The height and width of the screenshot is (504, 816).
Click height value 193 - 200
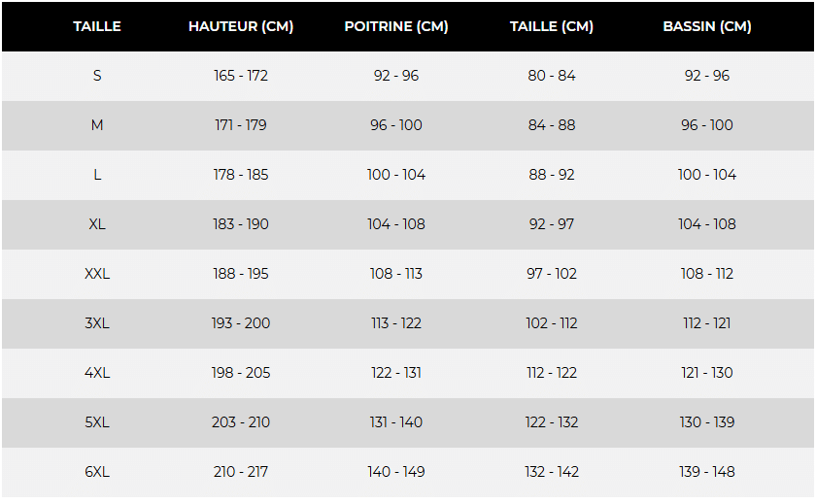pos(241,323)
